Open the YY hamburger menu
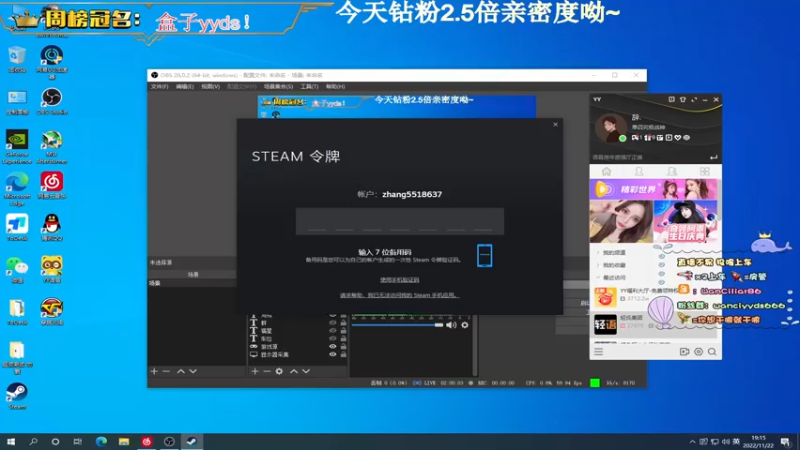This screenshot has width=800, height=450. (598, 352)
